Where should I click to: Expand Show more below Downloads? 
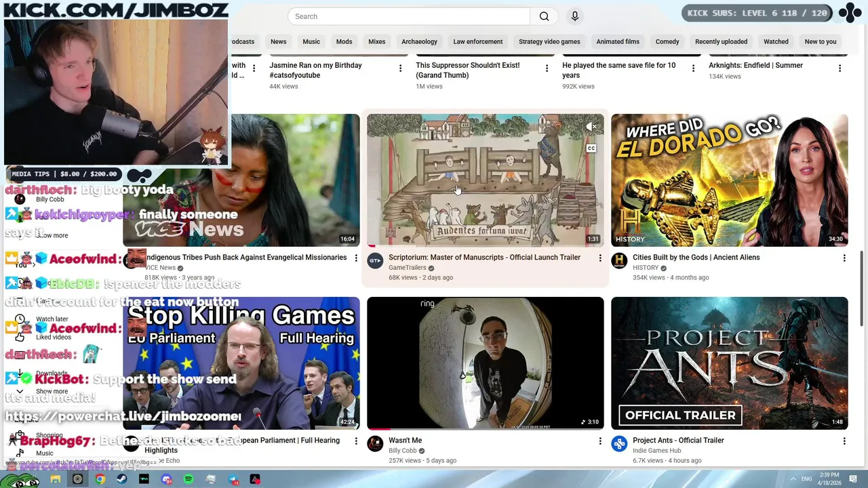(x=52, y=391)
